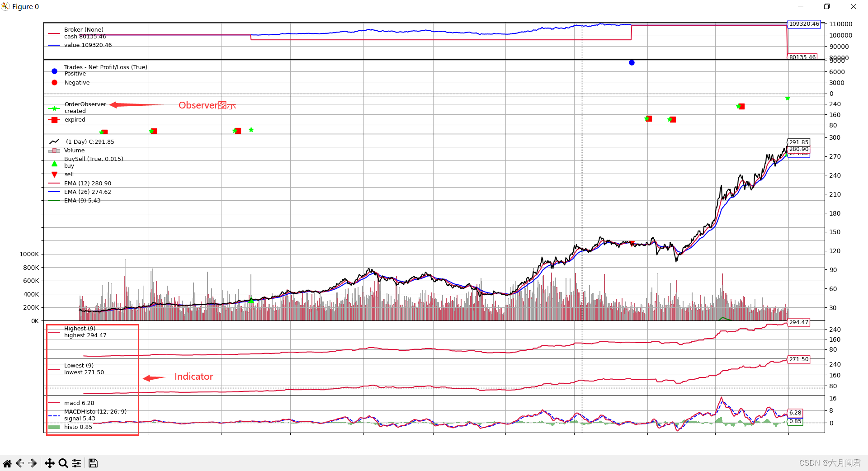Screen dimensions: 868x471
Task: Activate the Pan axes tool
Action: click(x=50, y=463)
